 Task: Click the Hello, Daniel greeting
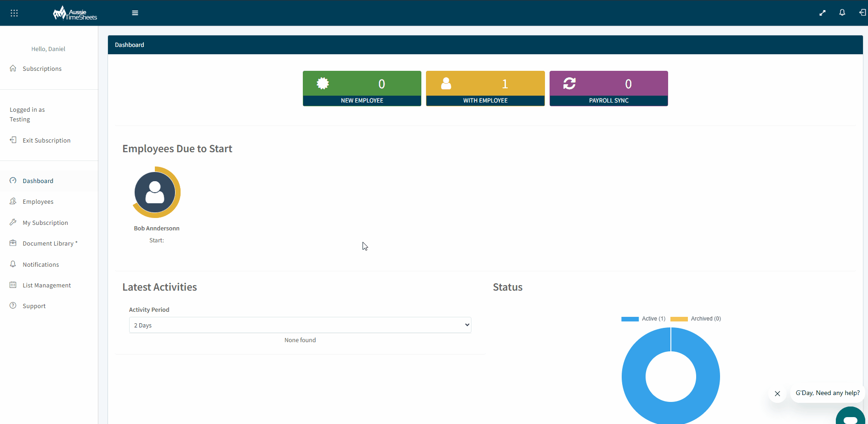tap(48, 49)
